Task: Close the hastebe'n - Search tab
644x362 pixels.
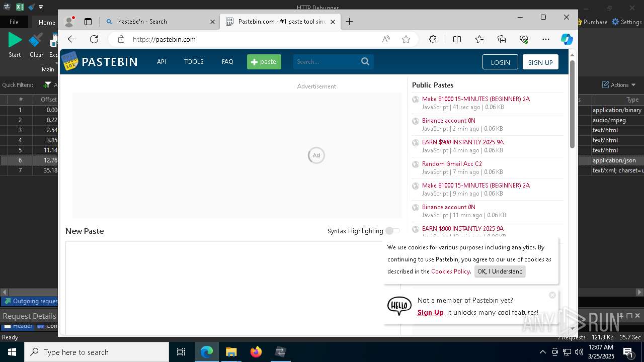Action: tap(212, 22)
